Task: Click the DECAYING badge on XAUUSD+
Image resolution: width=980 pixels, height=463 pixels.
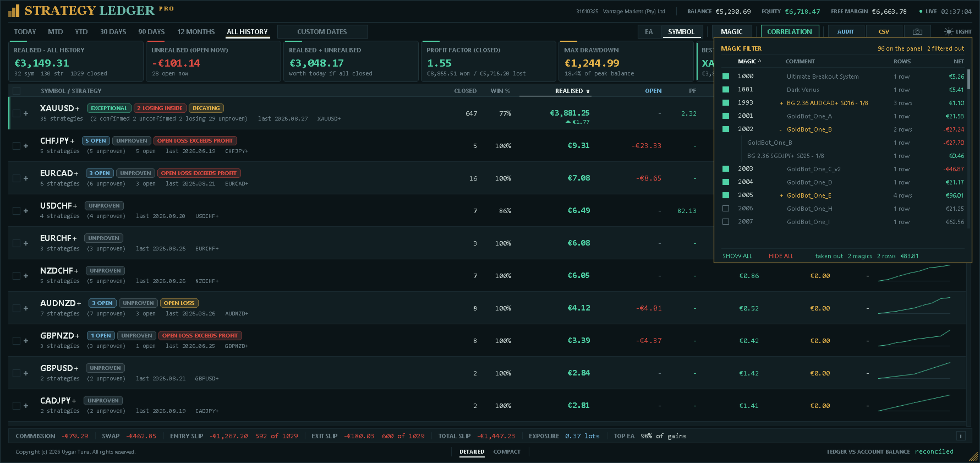Action: pos(206,108)
